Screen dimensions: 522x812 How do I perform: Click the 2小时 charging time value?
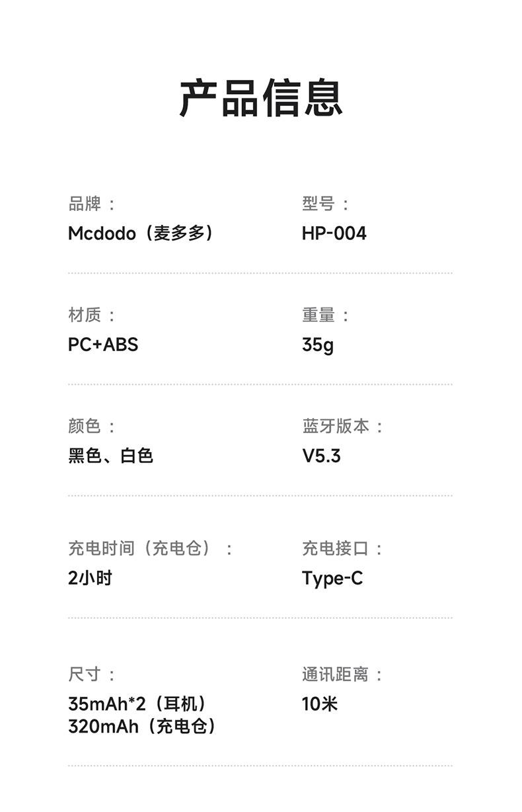(x=90, y=578)
